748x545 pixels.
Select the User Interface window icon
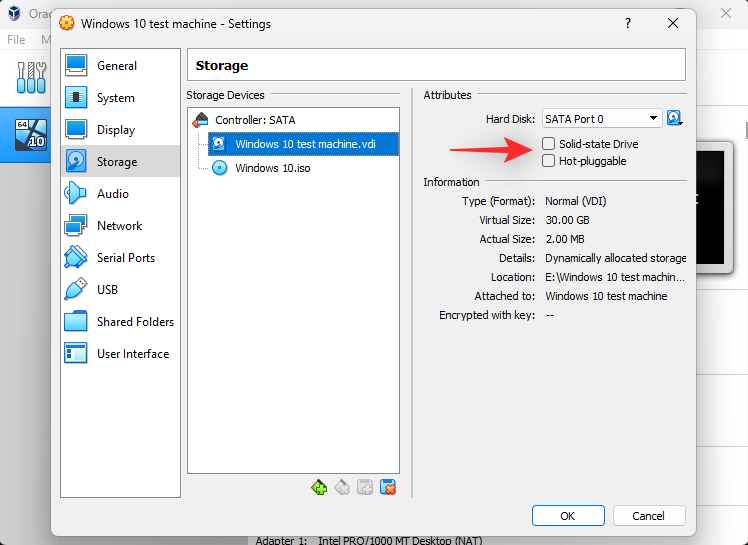[x=76, y=353]
